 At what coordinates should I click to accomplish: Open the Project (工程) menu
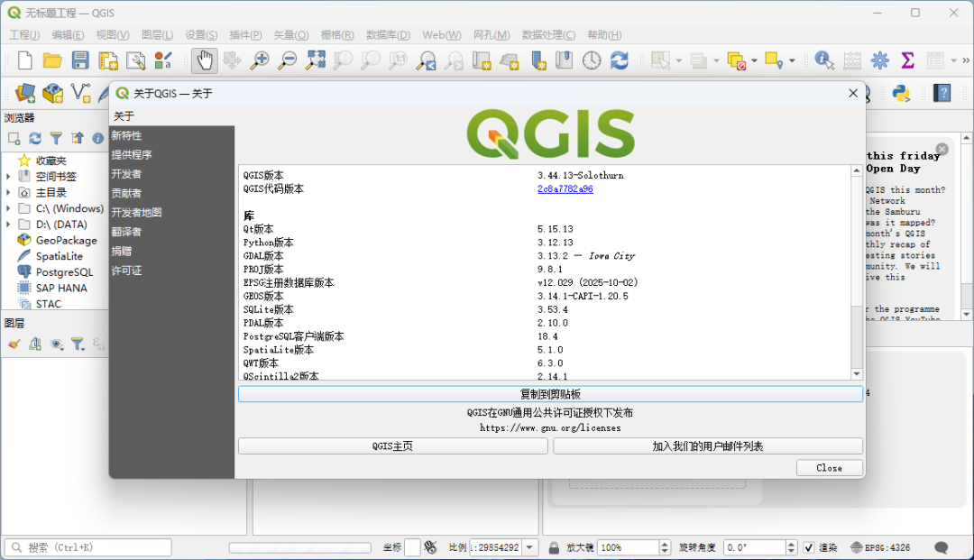click(24, 35)
